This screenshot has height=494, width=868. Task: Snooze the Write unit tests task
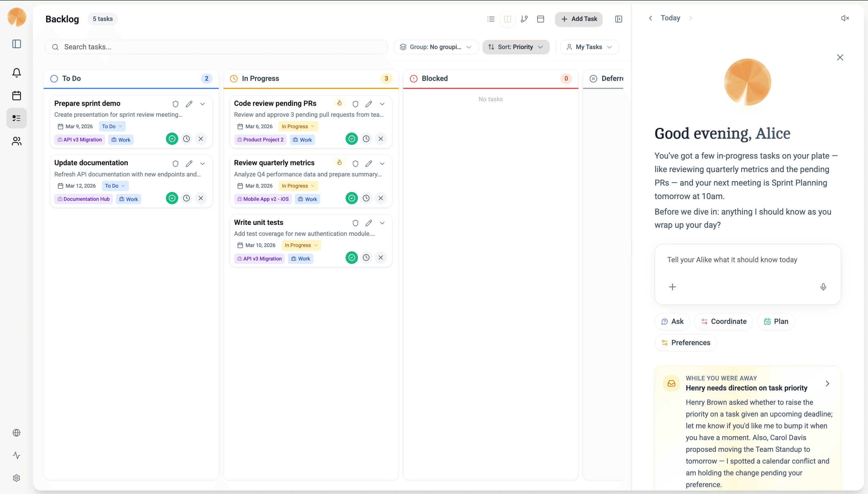366,258
